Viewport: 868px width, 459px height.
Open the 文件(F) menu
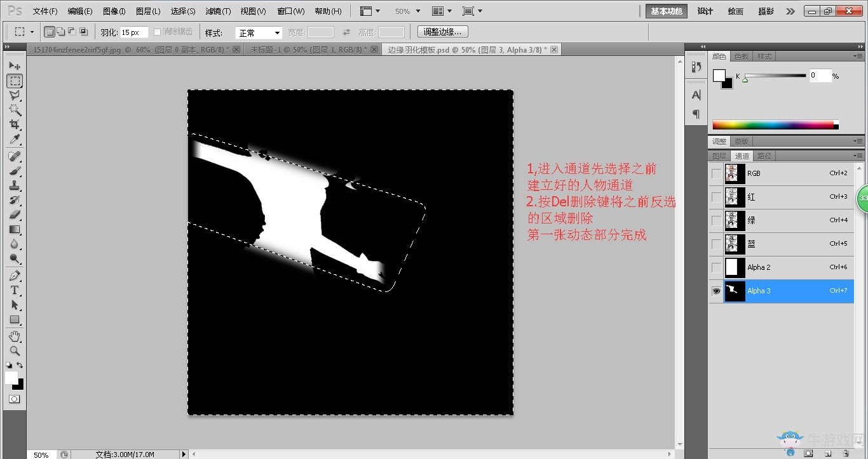point(45,11)
